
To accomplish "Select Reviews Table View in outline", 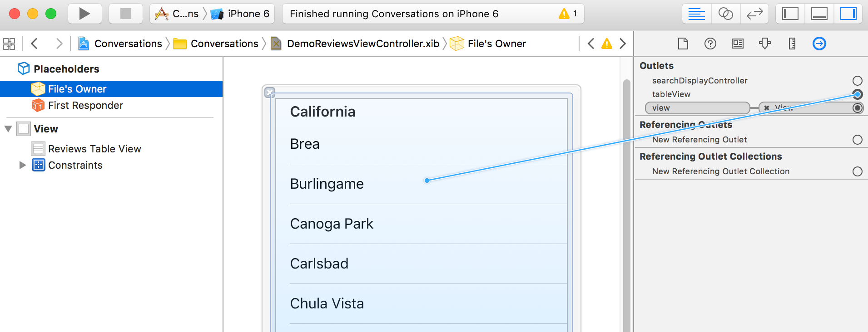I will 94,149.
